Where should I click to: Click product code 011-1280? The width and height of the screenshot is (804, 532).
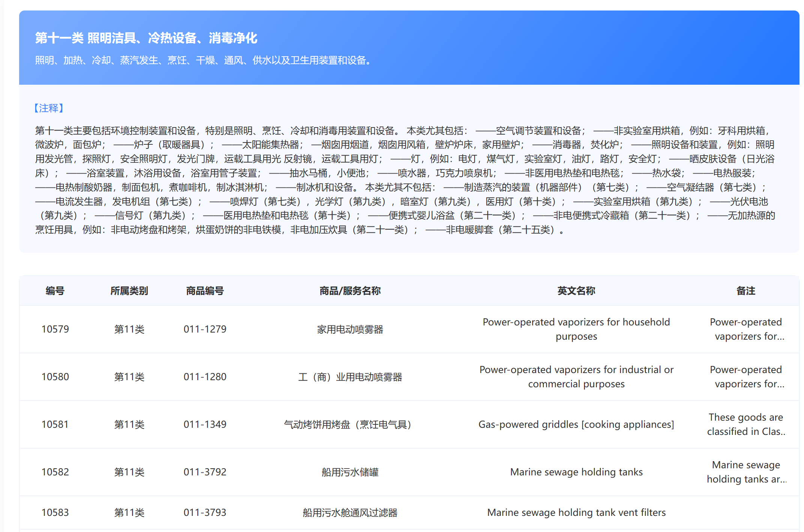tap(205, 377)
